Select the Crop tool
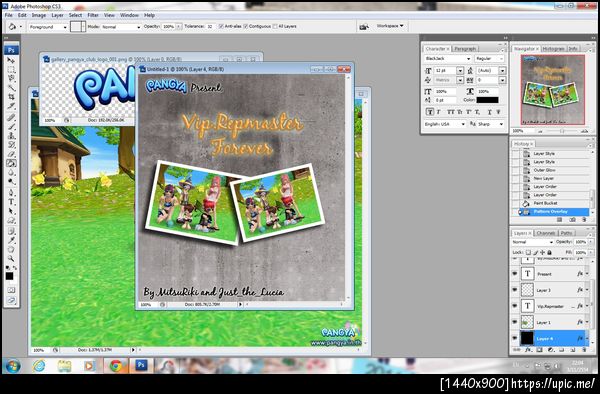The width and height of the screenshot is (600, 394). [x=11, y=97]
